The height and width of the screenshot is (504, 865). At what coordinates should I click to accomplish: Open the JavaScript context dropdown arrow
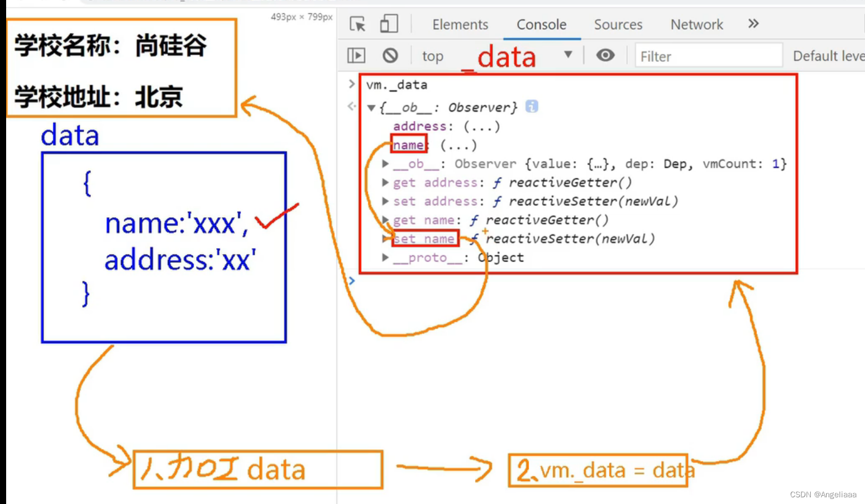[568, 55]
